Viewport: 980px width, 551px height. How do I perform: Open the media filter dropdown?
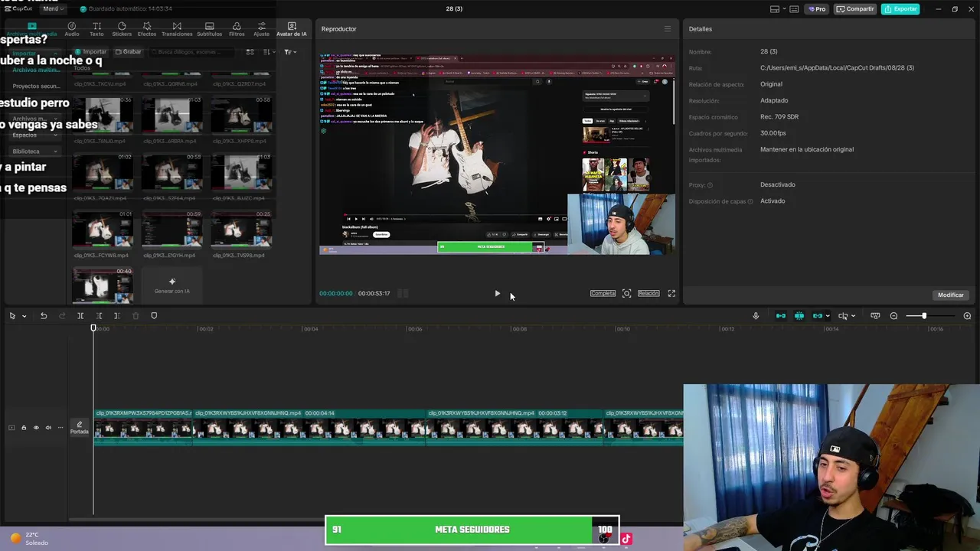(289, 52)
